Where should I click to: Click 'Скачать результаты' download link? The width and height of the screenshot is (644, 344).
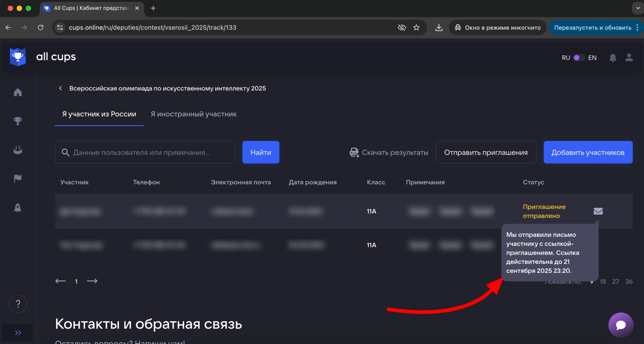(x=389, y=152)
